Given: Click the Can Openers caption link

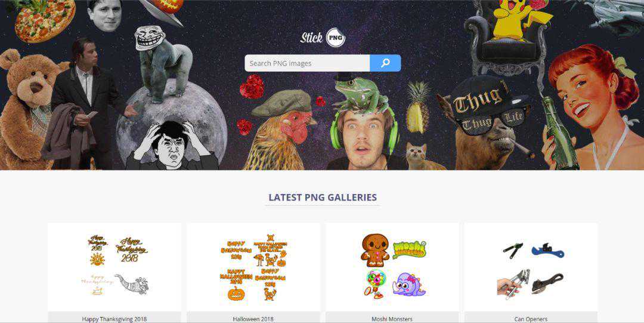Looking at the screenshot, I should click(x=531, y=319).
